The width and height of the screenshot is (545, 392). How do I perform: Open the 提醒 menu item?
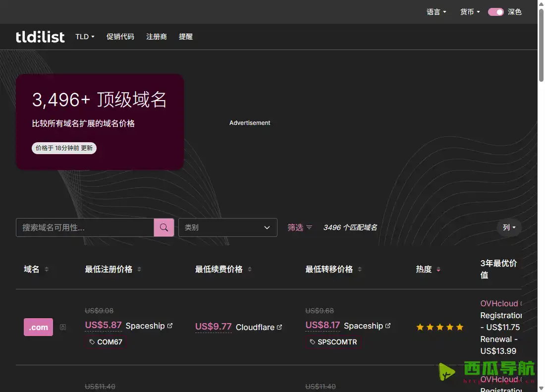point(186,37)
